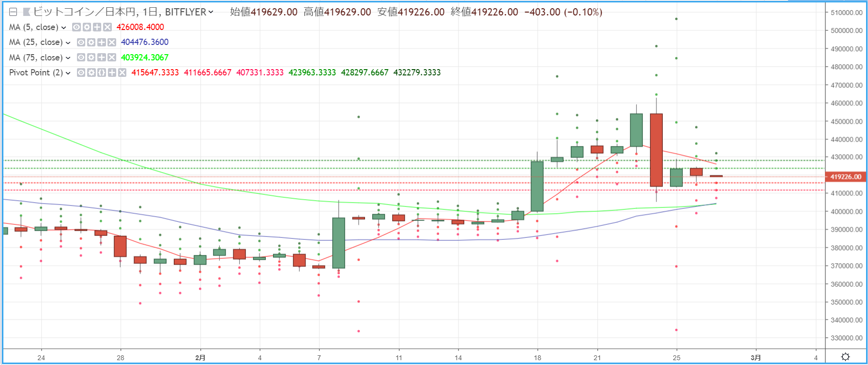Expand the MA (75, close) dropdown
This screenshot has height=365, width=868.
68,58
